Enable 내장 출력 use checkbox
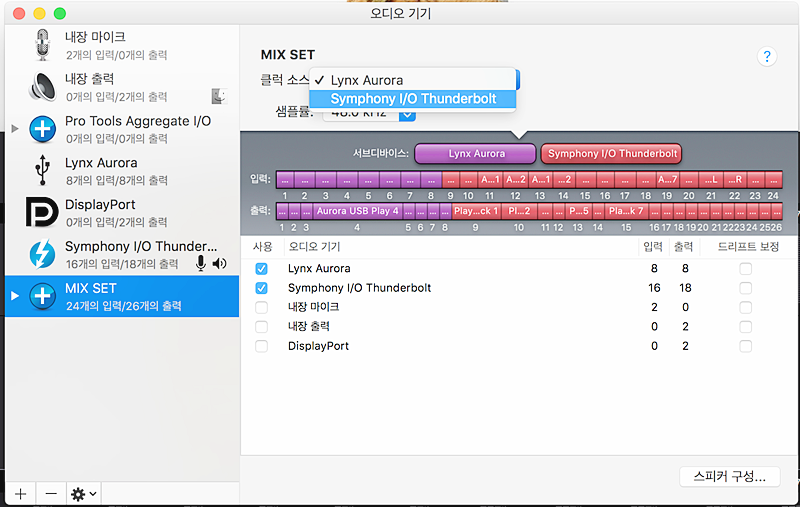Screen dimensions: 800x507 click(261, 327)
